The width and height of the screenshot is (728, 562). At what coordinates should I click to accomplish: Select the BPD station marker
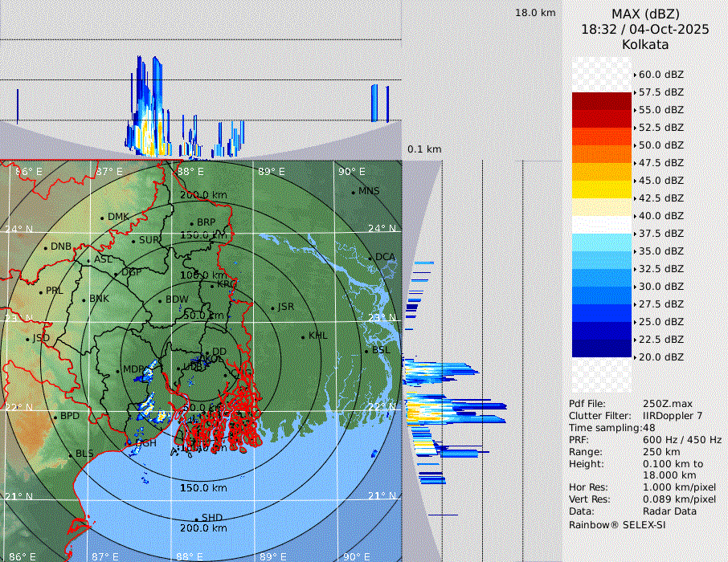pyautogui.click(x=55, y=417)
